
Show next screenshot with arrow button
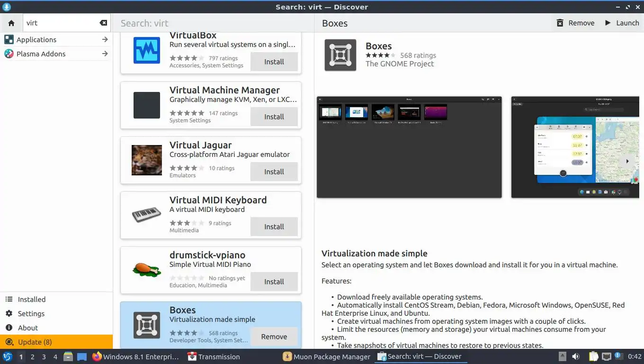pos(627,161)
